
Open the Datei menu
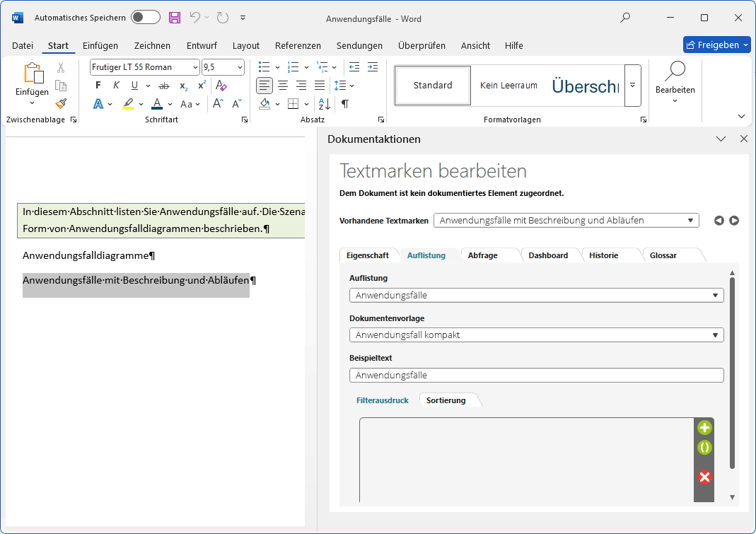[23, 45]
